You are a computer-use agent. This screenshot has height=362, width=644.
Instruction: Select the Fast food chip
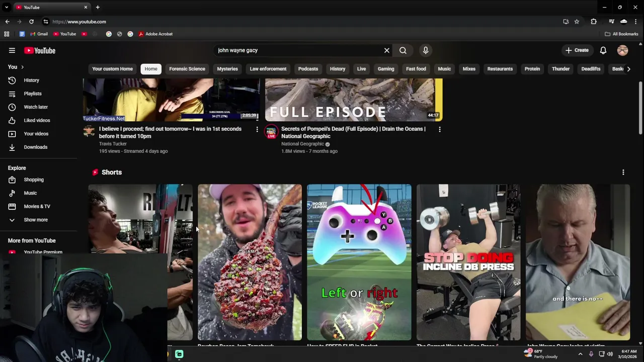coord(416,69)
